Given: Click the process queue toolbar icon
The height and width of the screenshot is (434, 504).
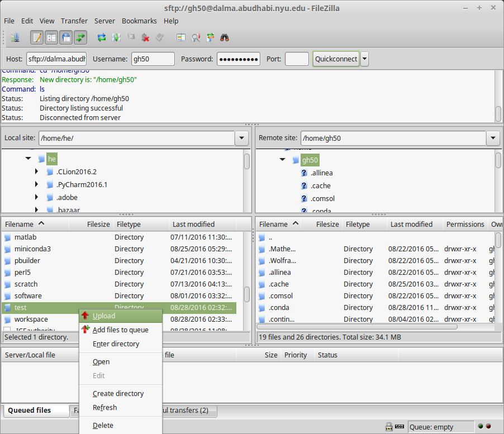Looking at the screenshot, I should tap(116, 38).
